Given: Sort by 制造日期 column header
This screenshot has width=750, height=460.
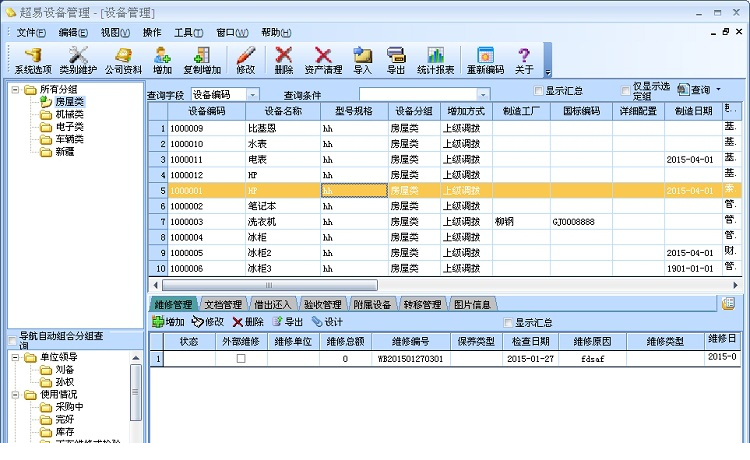Looking at the screenshot, I should 693,111.
